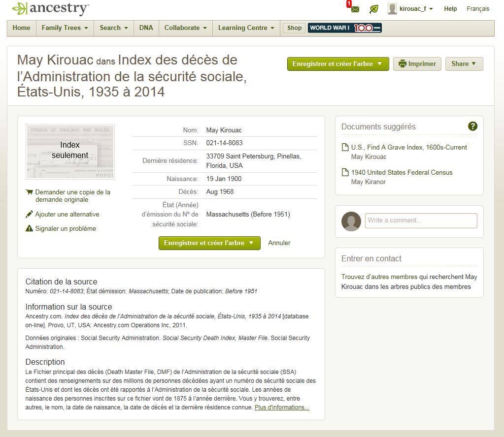Screen dimensions: 504x437
Task: Click Demander une copie de la demande originale
Action: click(x=72, y=196)
